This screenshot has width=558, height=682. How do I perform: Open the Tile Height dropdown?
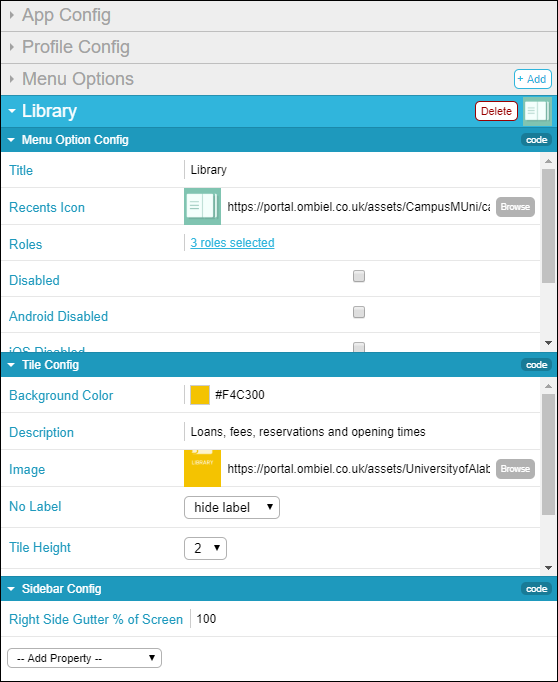click(x=205, y=548)
